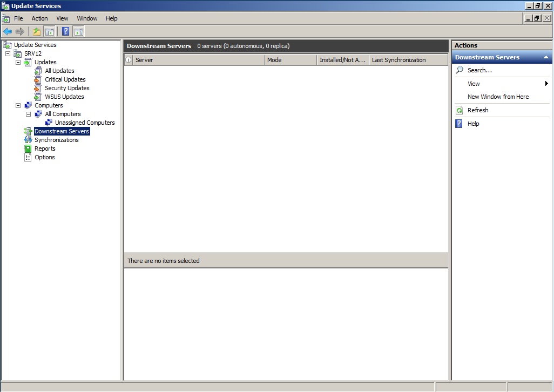The image size is (554, 392).
Task: Minimize the inner MDI window
Action: (528, 18)
